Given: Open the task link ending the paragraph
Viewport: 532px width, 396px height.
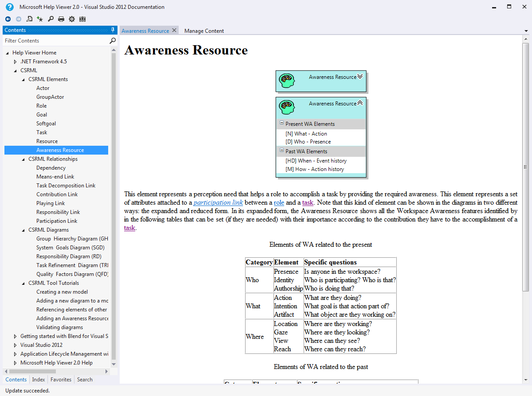Looking at the screenshot, I should [x=129, y=228].
